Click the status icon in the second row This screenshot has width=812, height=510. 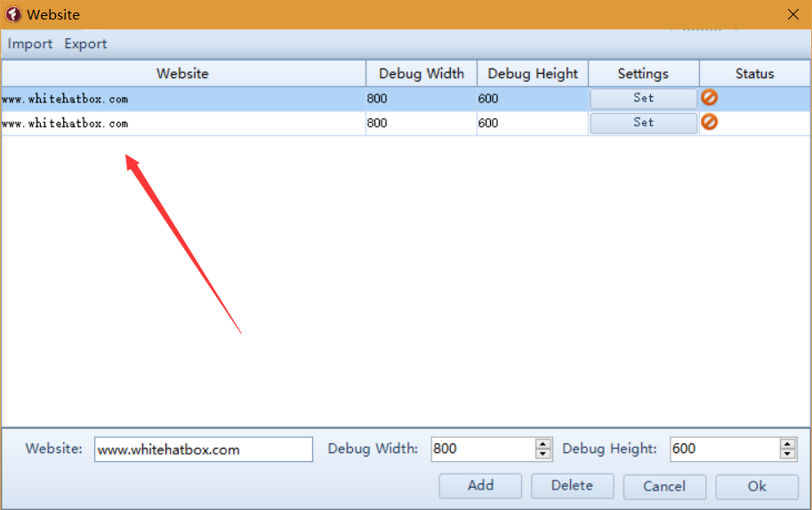[x=710, y=122]
